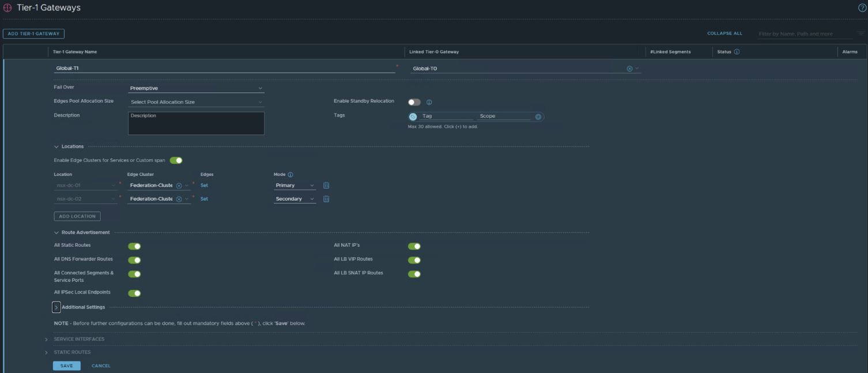Click the Description text area
Image resolution: width=868 pixels, height=373 pixels.
[x=196, y=123]
